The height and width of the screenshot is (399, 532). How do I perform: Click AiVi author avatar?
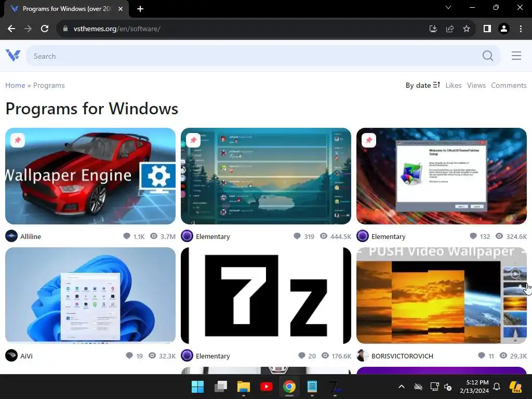pyautogui.click(x=11, y=355)
